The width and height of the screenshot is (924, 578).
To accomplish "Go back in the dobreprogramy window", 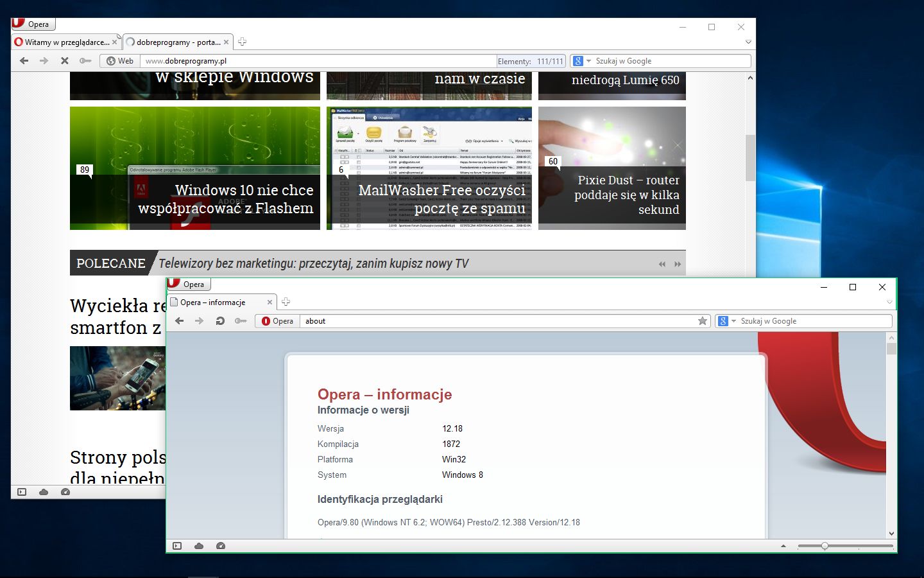I will pyautogui.click(x=24, y=61).
